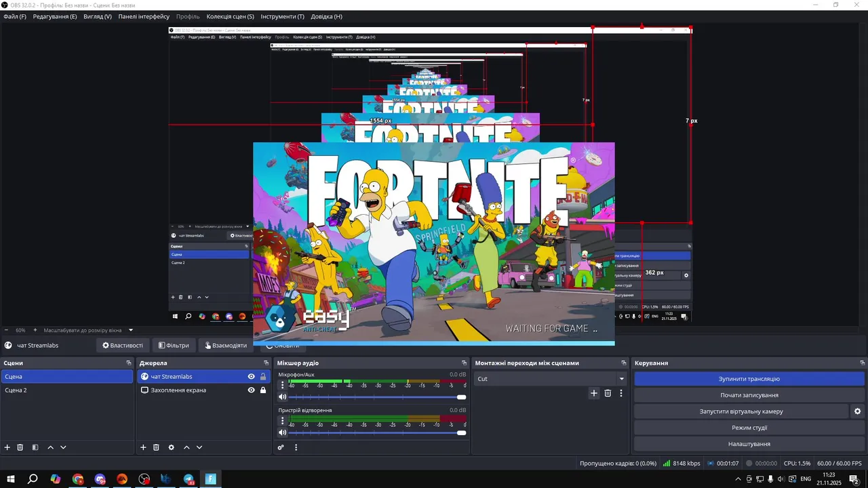Open the Вигляд menu
The image size is (868, 488).
coord(98,16)
